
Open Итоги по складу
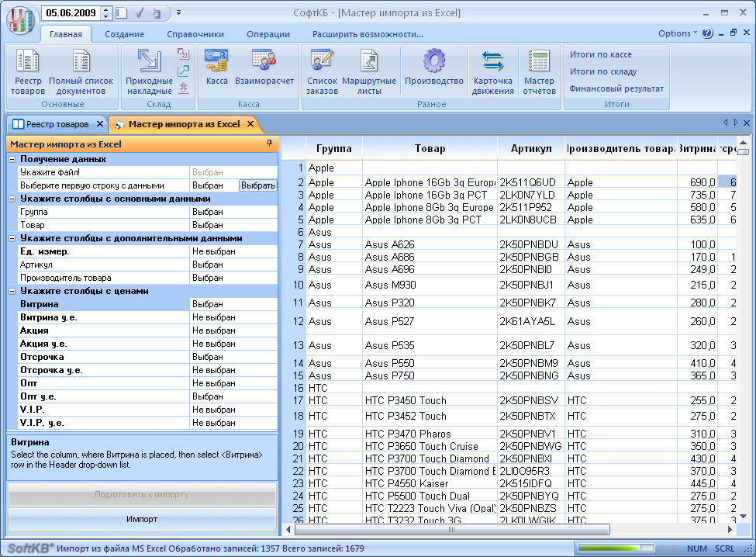[602, 71]
